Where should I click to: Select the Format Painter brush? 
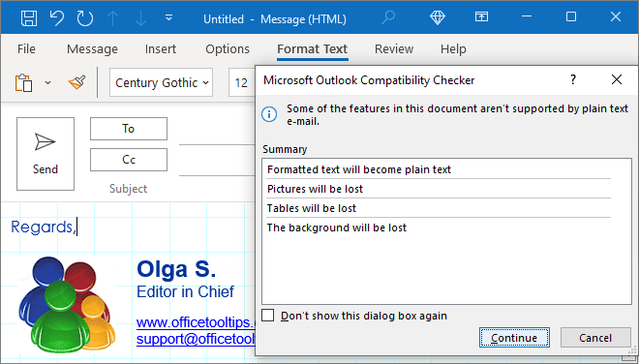coord(76,82)
